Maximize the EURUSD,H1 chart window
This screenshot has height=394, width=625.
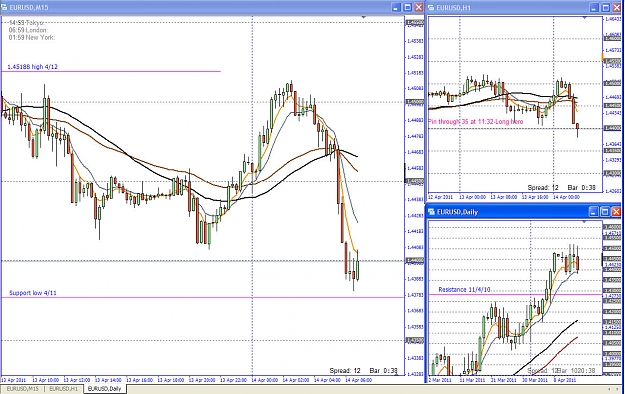[605, 8]
